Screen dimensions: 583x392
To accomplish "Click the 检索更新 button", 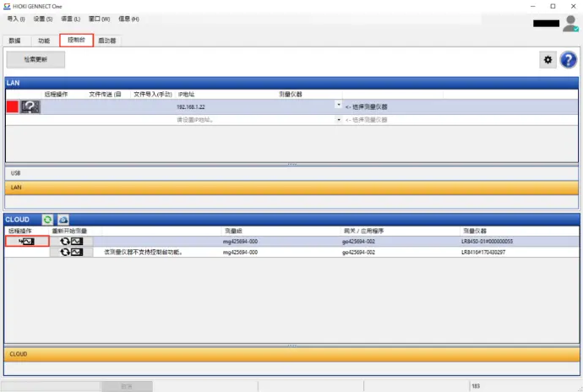I will coord(35,60).
